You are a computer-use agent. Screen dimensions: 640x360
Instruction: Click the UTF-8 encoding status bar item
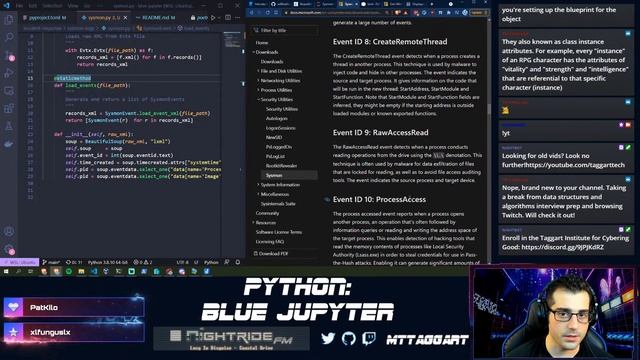tap(182, 262)
